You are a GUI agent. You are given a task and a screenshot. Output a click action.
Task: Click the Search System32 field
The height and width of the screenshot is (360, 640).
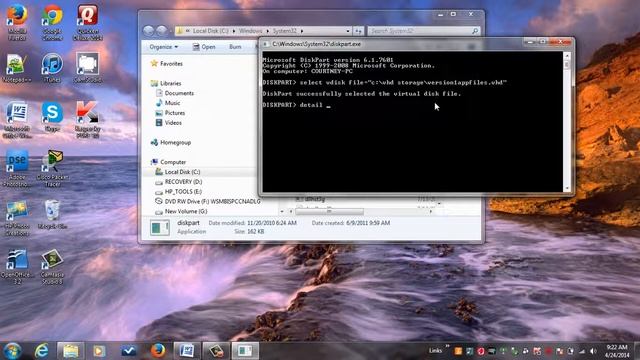(x=424, y=31)
